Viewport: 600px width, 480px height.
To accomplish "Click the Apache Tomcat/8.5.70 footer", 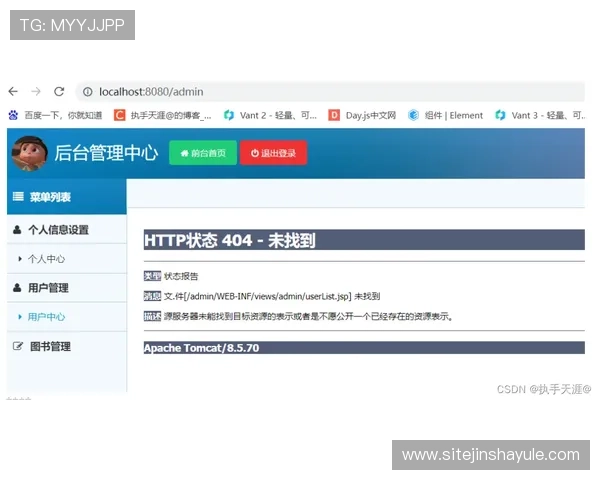I will click(364, 348).
